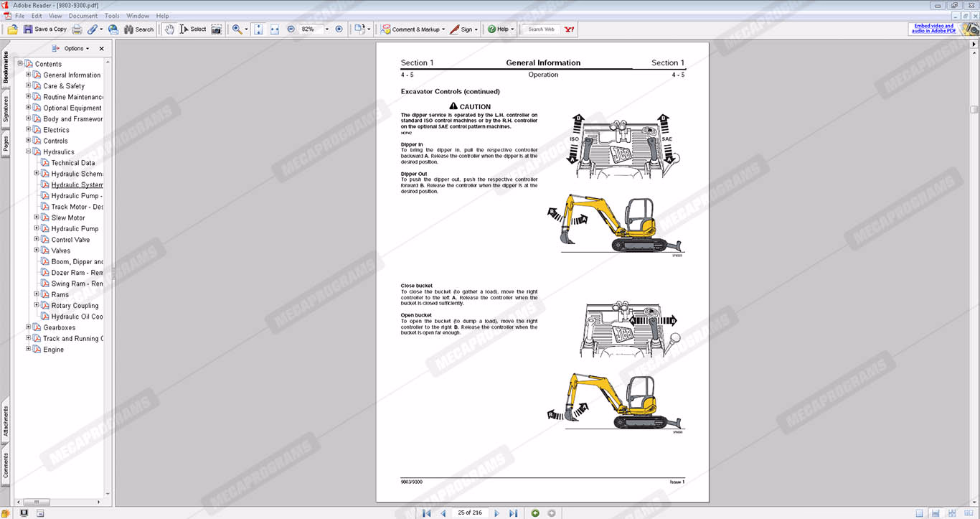
Task: Switch to the Signatures side tab
Action: pos(6,110)
